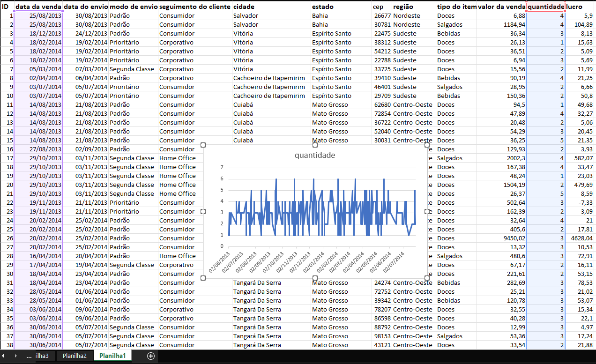Select the 'data da venda' header cell
Viewport: 596px width, 364px height.
point(38,7)
